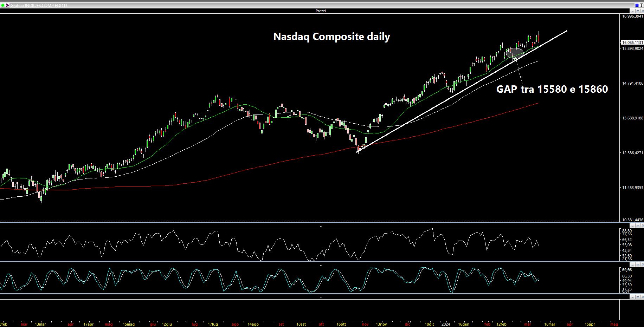Click the 17lug date axis label
This screenshot has width=644, height=327.
213,324
